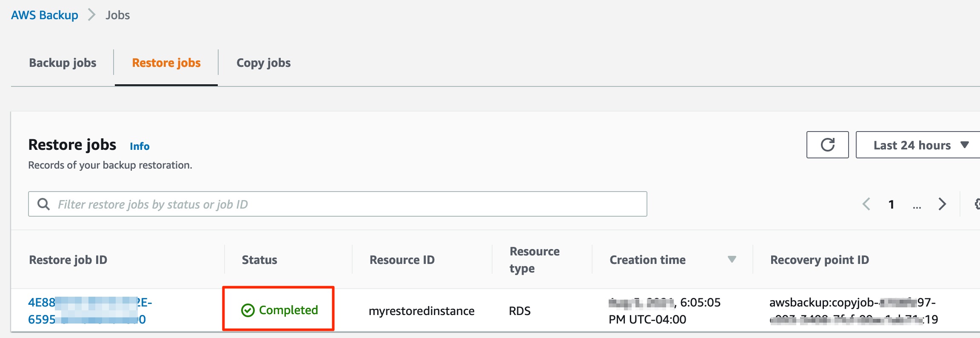Switch to the Backup jobs tab
980x338 pixels.
click(63, 63)
